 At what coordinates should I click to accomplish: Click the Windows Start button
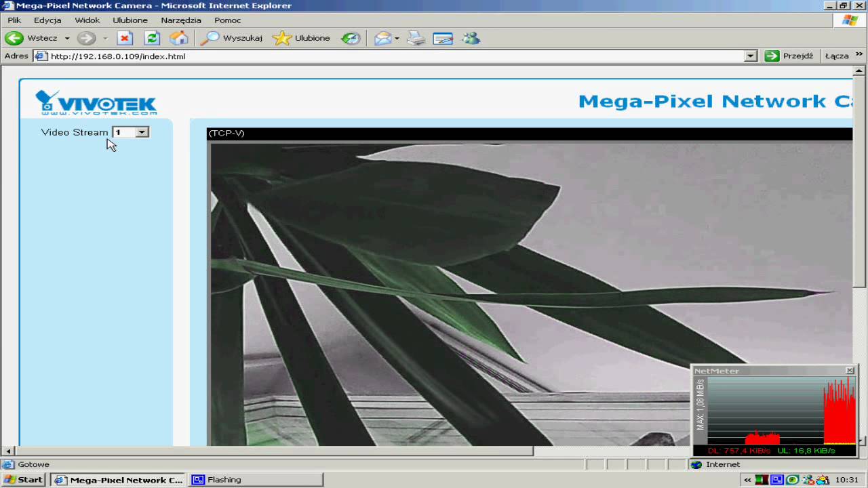coord(24,480)
